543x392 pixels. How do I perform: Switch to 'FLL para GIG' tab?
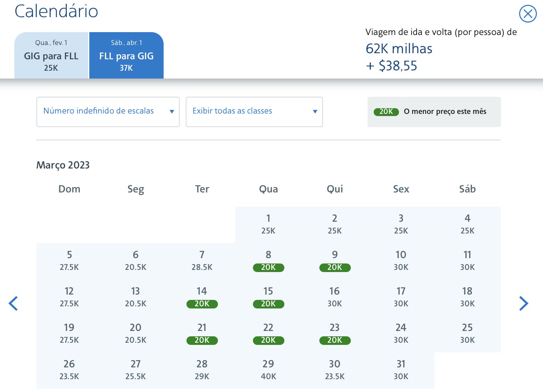coord(126,55)
